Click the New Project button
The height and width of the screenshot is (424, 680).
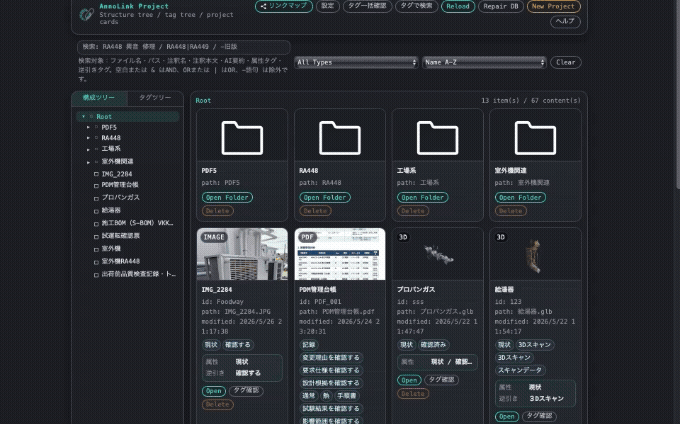click(553, 7)
